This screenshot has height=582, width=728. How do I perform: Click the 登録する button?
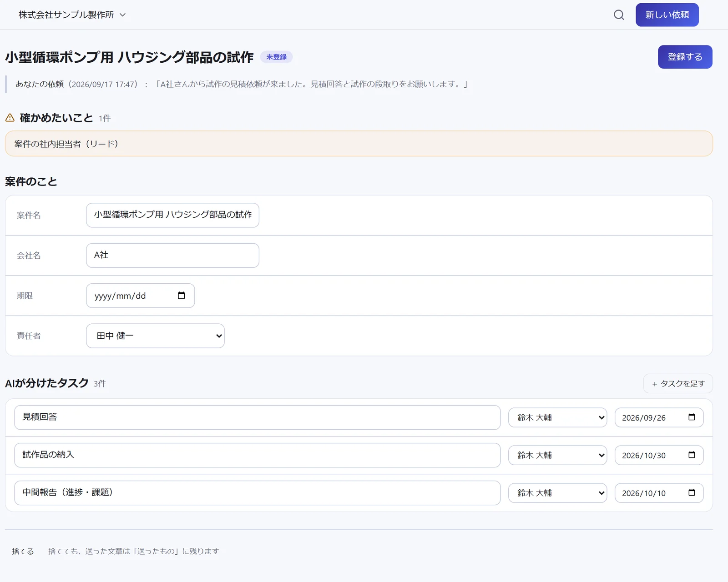[685, 57]
